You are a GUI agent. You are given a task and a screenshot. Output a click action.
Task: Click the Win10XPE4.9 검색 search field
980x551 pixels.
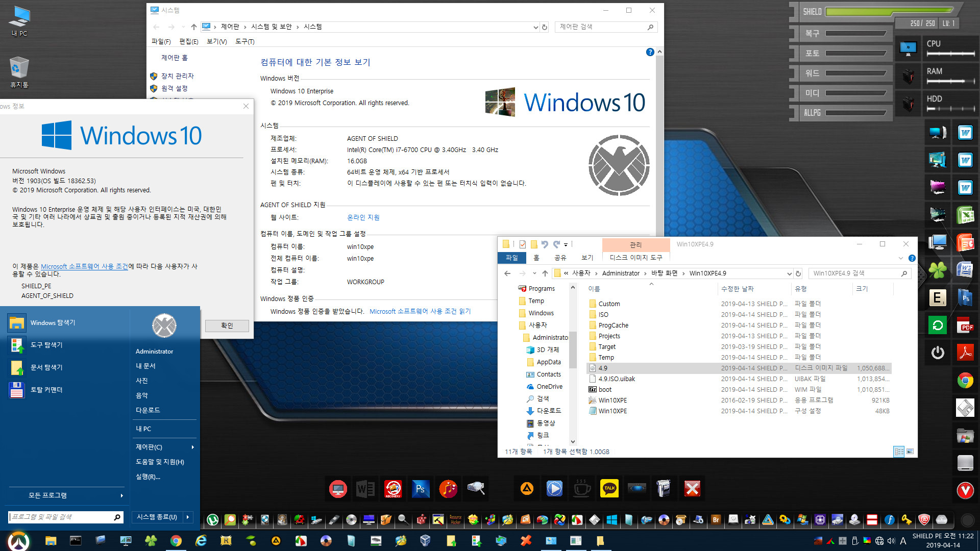tap(859, 273)
